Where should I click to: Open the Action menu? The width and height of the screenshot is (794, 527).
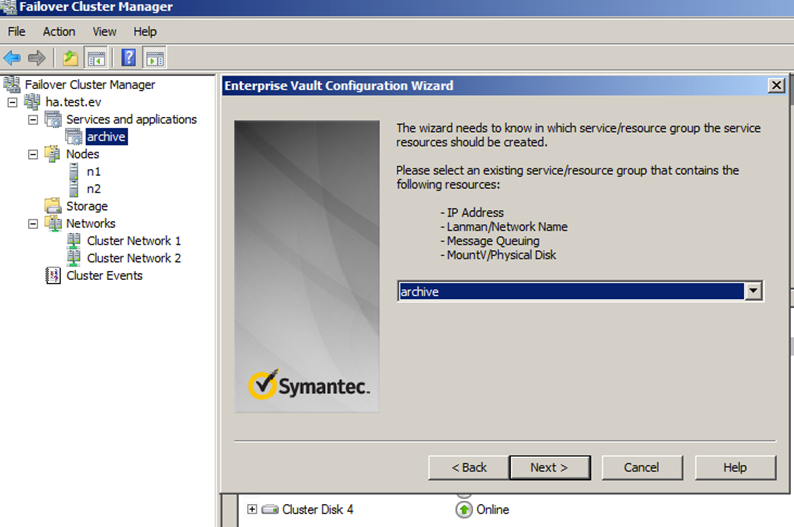click(x=59, y=31)
